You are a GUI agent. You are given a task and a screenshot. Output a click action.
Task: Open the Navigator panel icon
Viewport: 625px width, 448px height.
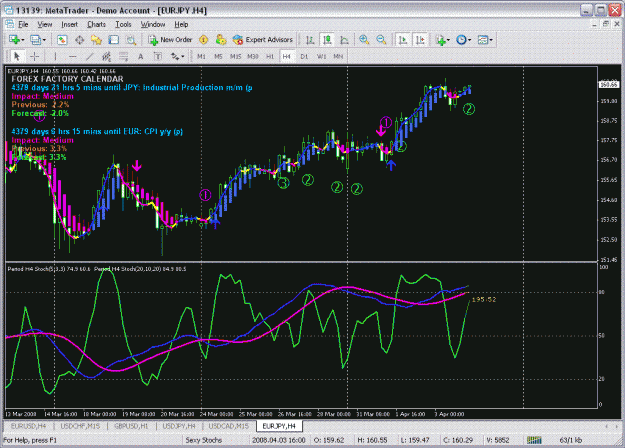point(96,40)
